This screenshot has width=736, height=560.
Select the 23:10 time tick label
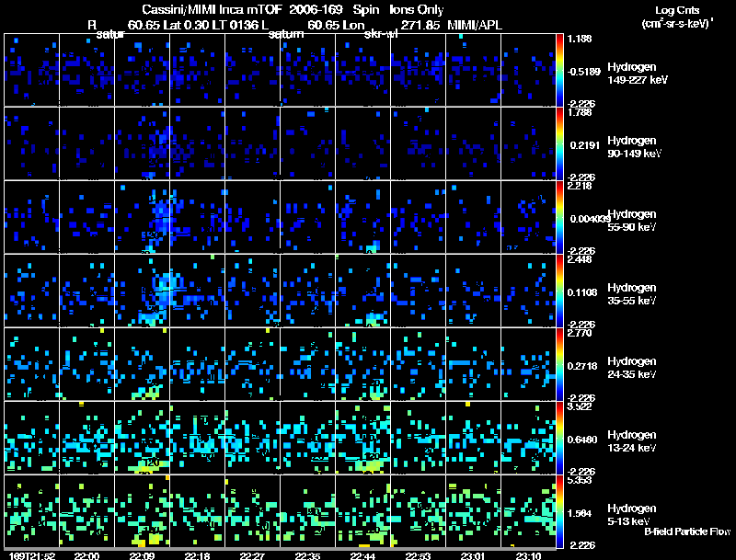tap(529, 555)
